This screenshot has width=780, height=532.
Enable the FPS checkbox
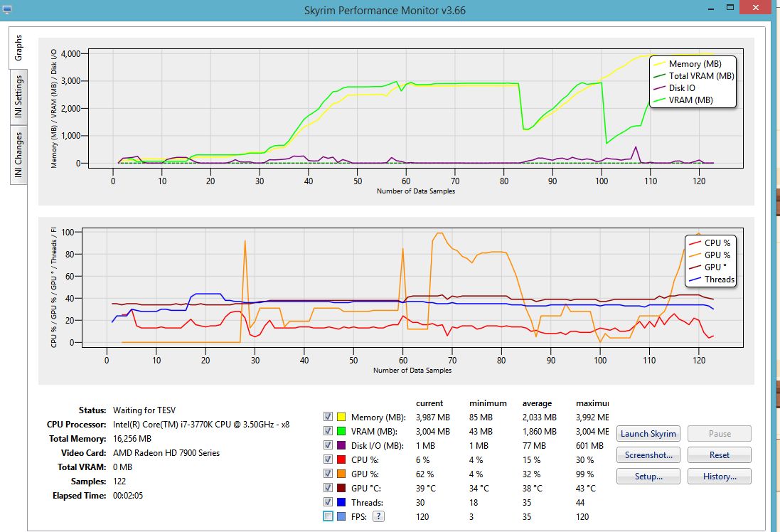click(328, 516)
